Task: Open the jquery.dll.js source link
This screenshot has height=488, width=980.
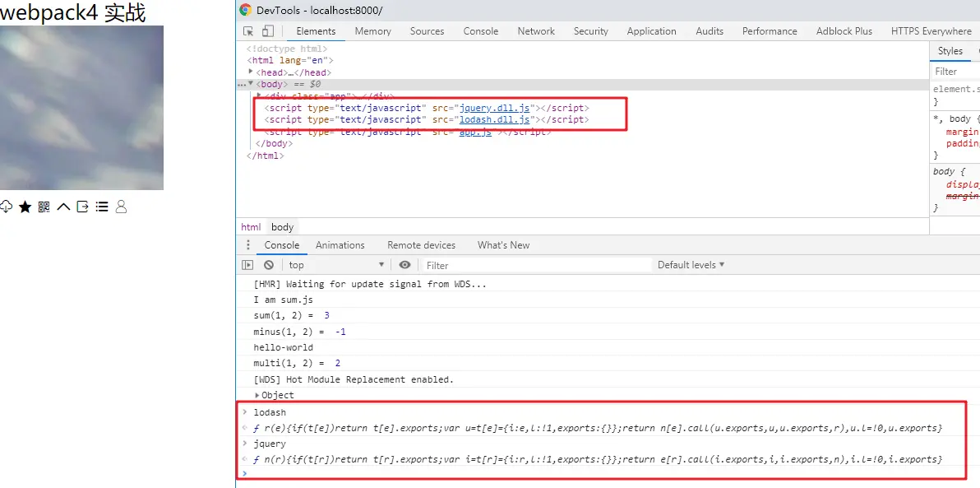Action: tap(494, 108)
